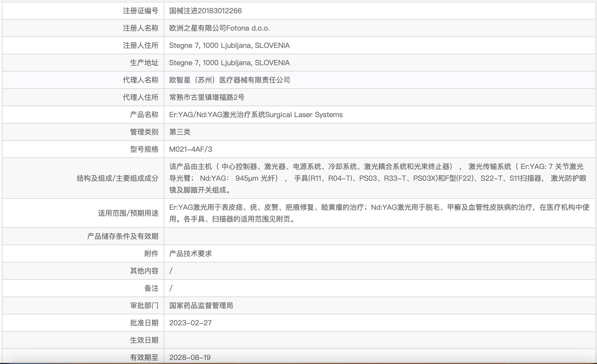
Task: Click the 型号规格 label
Action: [x=144, y=149]
